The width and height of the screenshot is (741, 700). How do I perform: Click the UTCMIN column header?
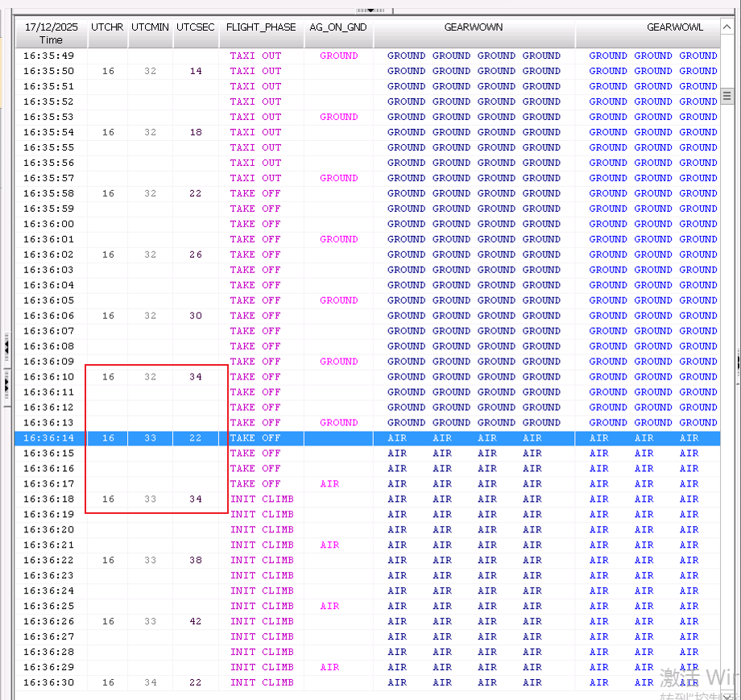pyautogui.click(x=151, y=27)
